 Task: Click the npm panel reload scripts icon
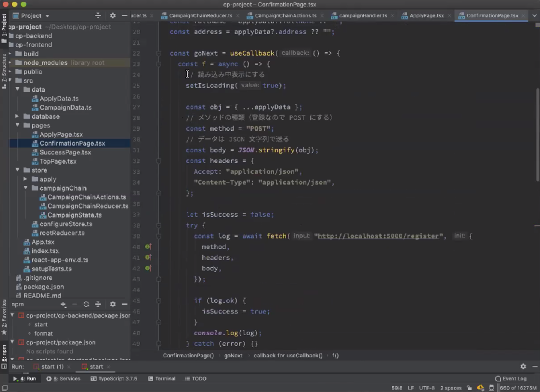(x=86, y=304)
